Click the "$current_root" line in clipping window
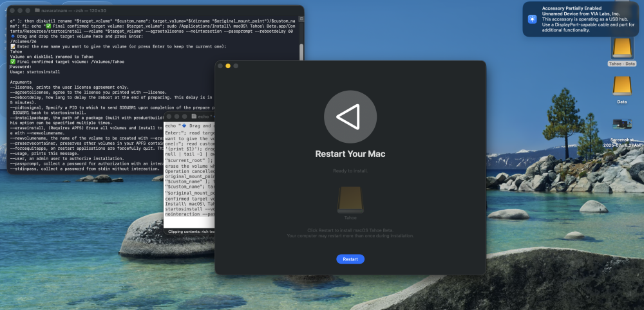The image size is (644, 310). [x=189, y=160]
